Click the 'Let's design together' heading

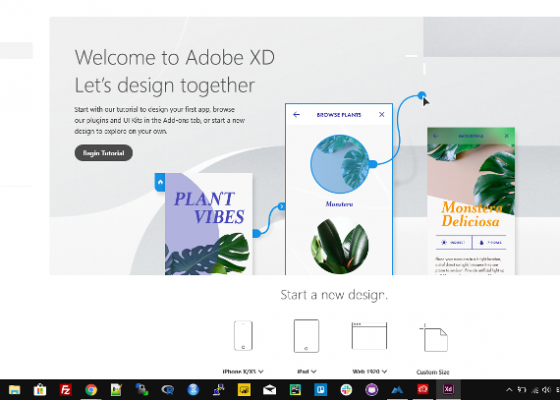tap(165, 86)
